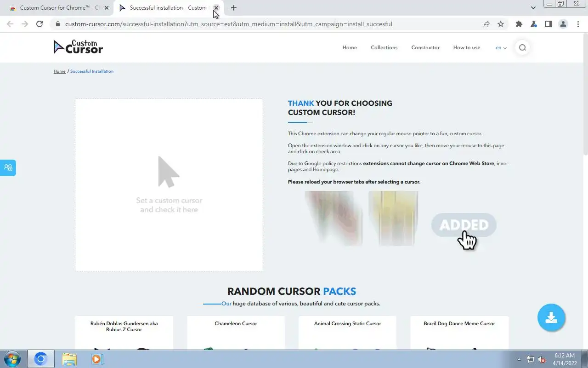Image resolution: width=588 pixels, height=368 pixels.
Task: Open the Chrome three-dot menu
Action: [x=578, y=24]
